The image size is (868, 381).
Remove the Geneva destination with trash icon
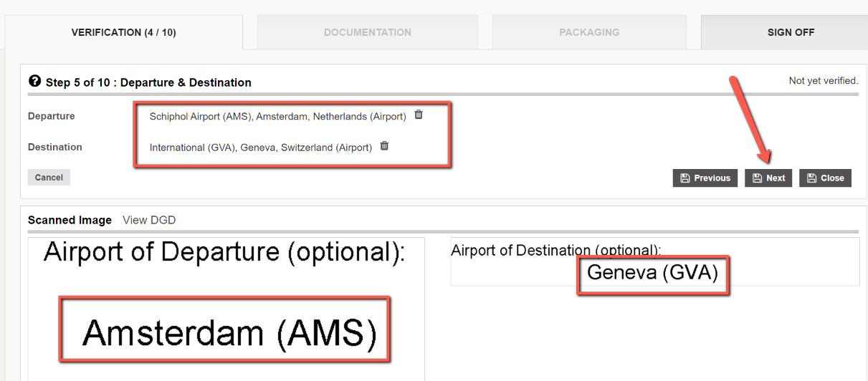384,146
